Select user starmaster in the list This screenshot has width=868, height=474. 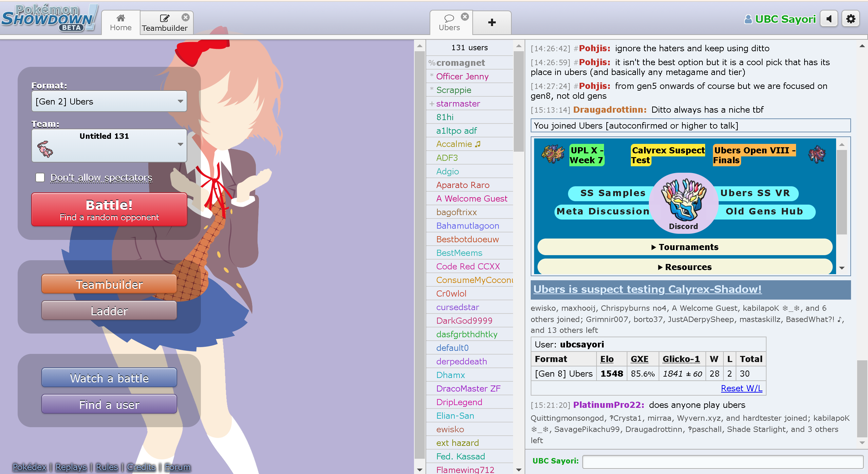coord(470,103)
